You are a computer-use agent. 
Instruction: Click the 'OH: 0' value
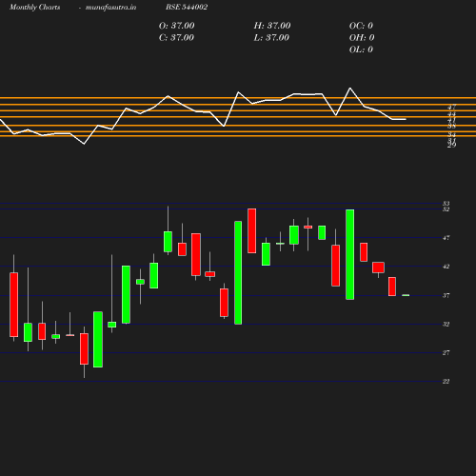pos(362,37)
